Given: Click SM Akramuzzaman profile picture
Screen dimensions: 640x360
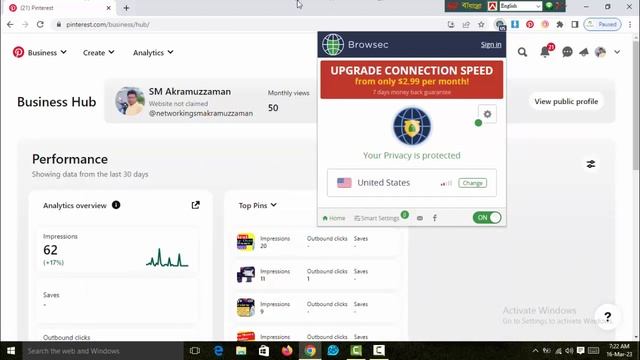Looking at the screenshot, I should [x=130, y=101].
